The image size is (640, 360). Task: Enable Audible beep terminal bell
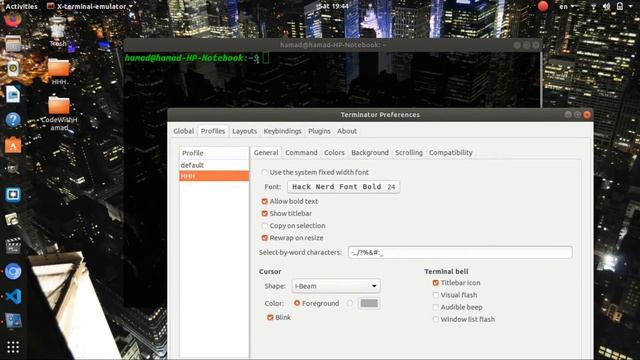coord(436,307)
